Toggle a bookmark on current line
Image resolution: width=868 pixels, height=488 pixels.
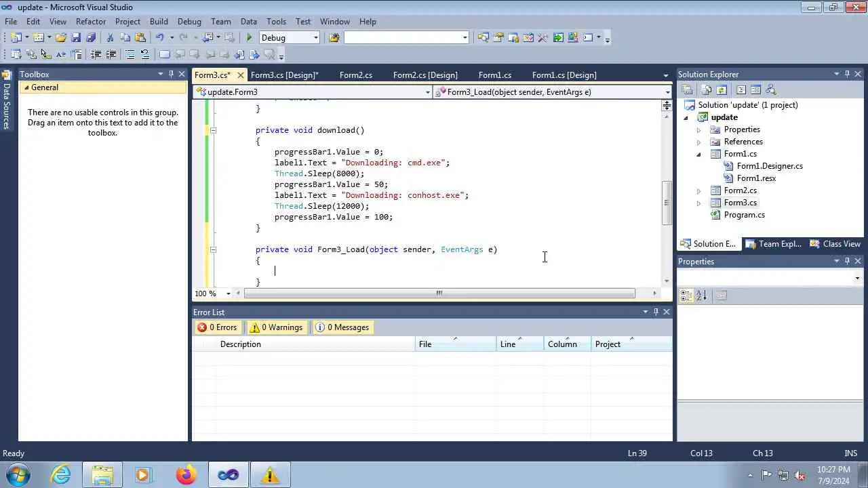coord(164,54)
